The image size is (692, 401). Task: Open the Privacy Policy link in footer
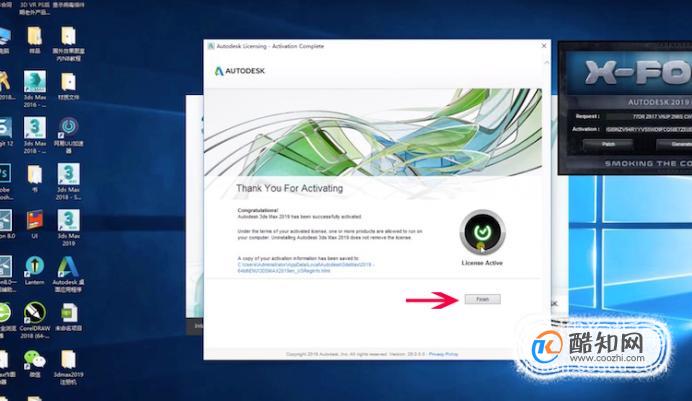[443, 354]
